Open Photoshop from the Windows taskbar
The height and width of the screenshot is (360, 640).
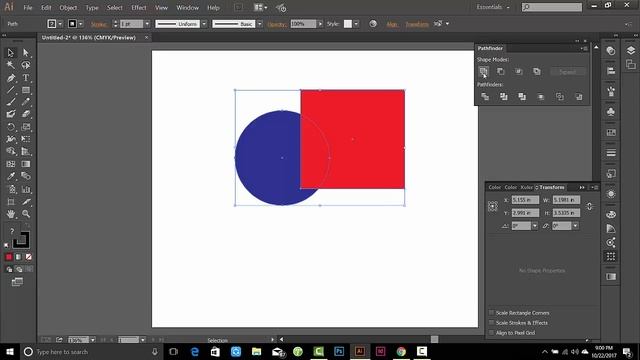click(339, 351)
